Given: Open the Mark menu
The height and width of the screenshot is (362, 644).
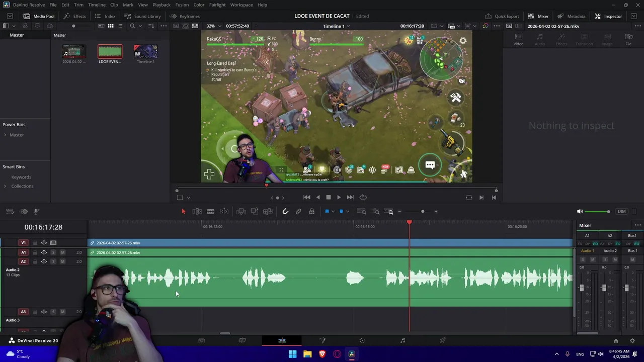Looking at the screenshot, I should click(x=128, y=5).
